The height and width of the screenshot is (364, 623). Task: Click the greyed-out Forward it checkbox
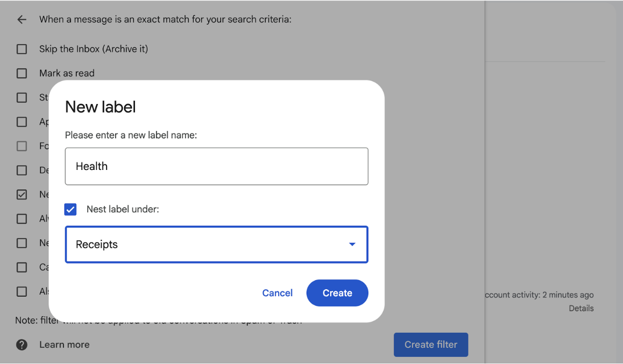point(22,146)
